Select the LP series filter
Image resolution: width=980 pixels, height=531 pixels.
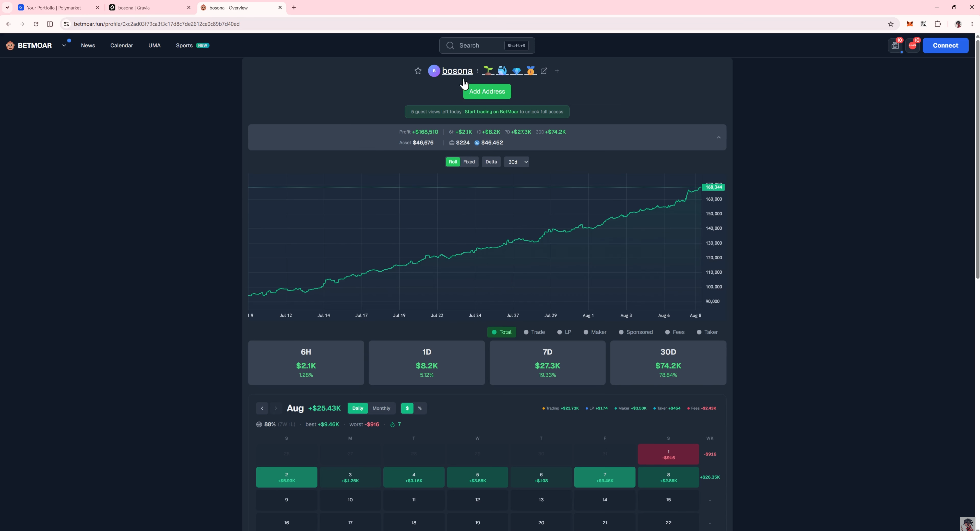tap(564, 332)
